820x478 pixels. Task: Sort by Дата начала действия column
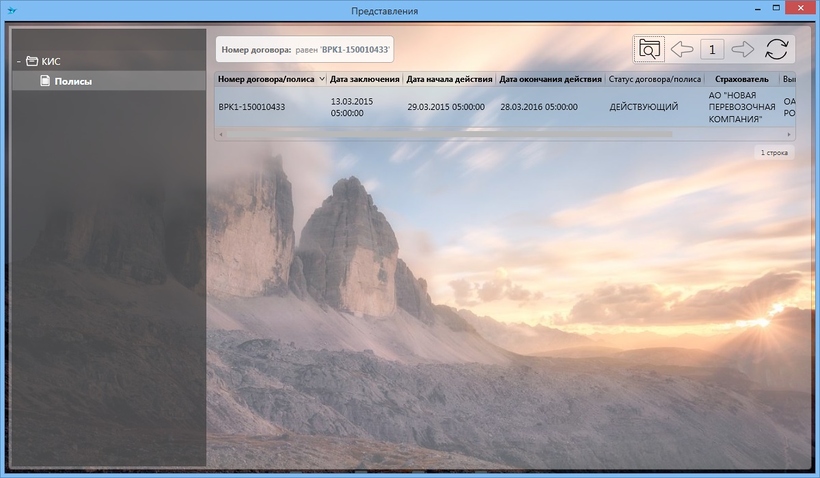pyautogui.click(x=449, y=79)
